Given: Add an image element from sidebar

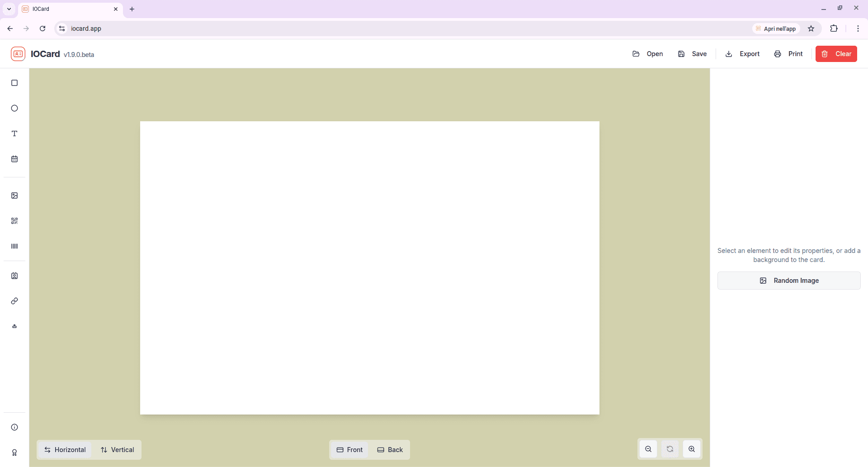Looking at the screenshot, I should pyautogui.click(x=14, y=195).
